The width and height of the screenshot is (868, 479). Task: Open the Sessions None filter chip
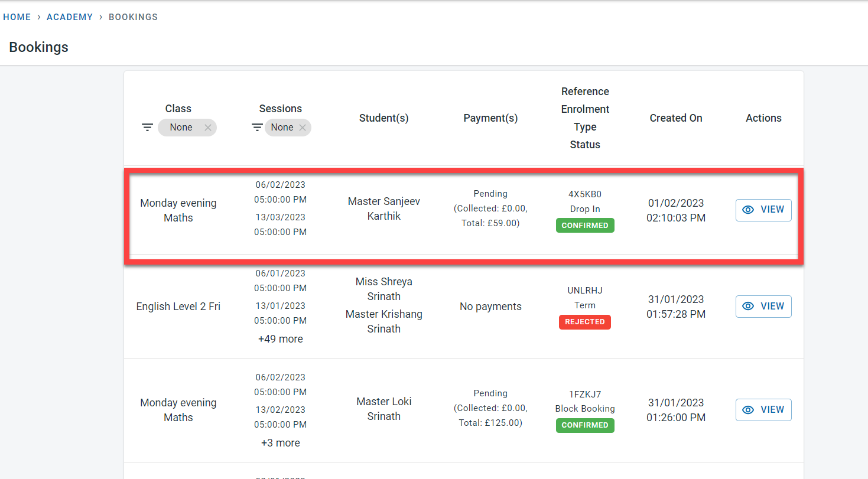[x=282, y=128]
